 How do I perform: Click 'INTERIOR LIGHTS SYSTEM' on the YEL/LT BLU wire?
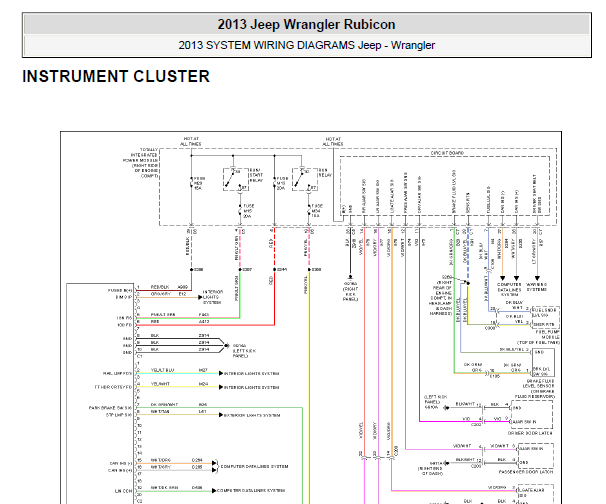252,373
